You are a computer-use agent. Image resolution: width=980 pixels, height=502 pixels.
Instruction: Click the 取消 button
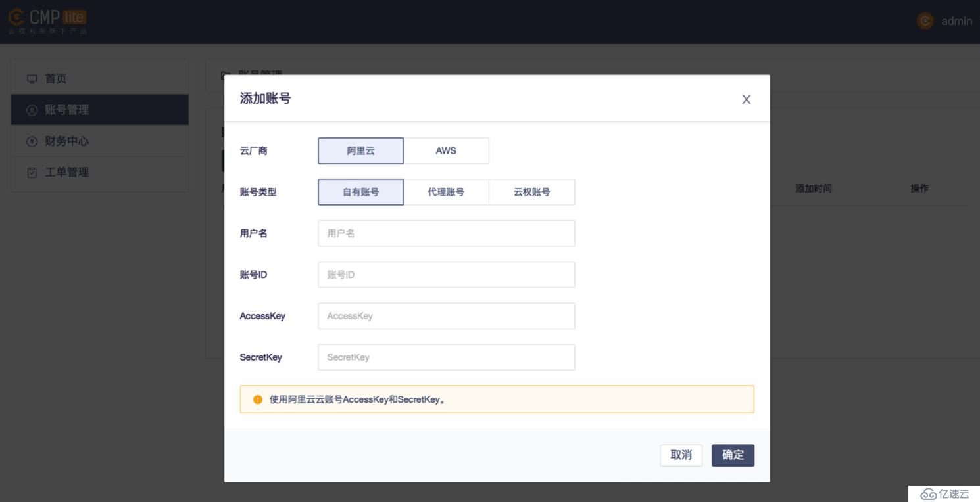pyautogui.click(x=681, y=455)
